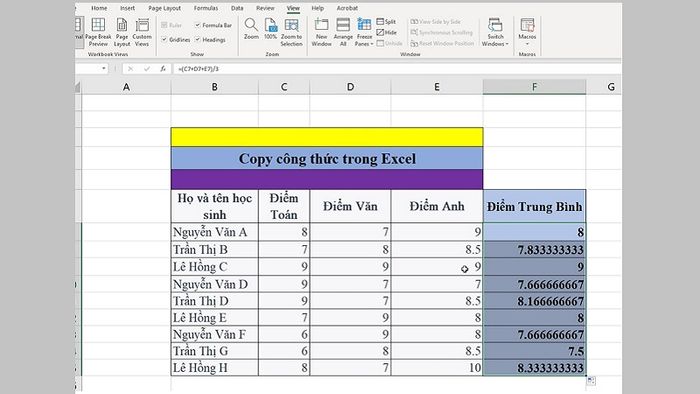700x394 pixels.
Task: Set zoom to 100%
Action: (x=271, y=29)
